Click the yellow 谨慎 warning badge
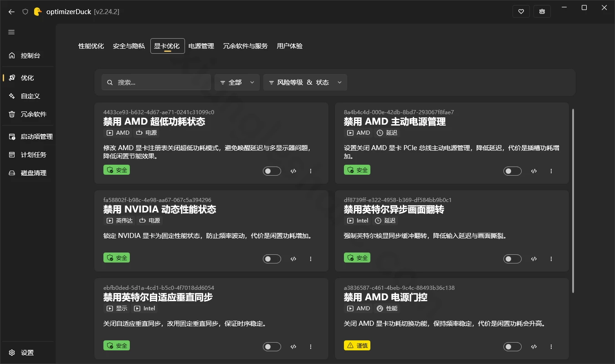This screenshot has height=364, width=615. 357,346
